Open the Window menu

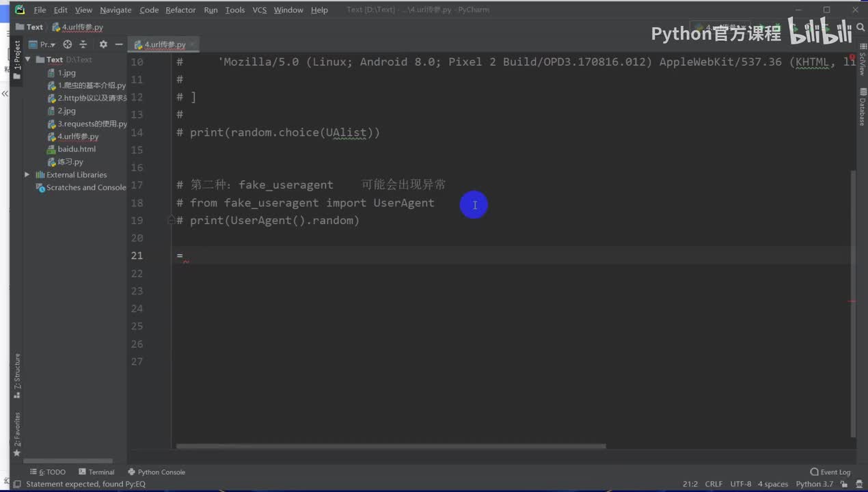(288, 10)
